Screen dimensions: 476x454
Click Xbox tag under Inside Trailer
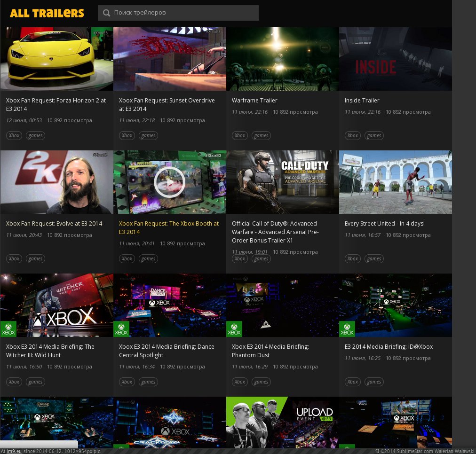(353, 135)
